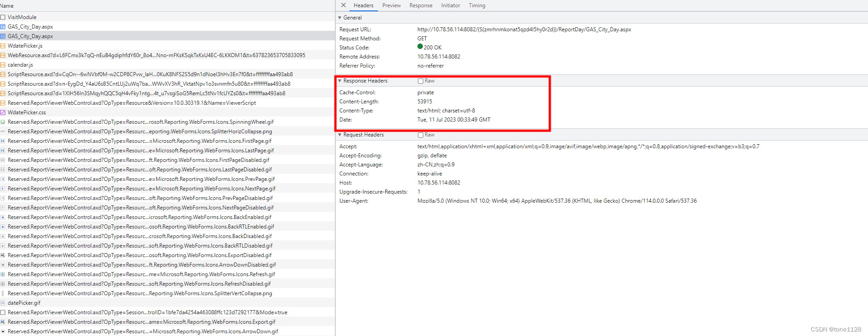Click the Name column header
Screen dimensions: 868x336
point(167,6)
